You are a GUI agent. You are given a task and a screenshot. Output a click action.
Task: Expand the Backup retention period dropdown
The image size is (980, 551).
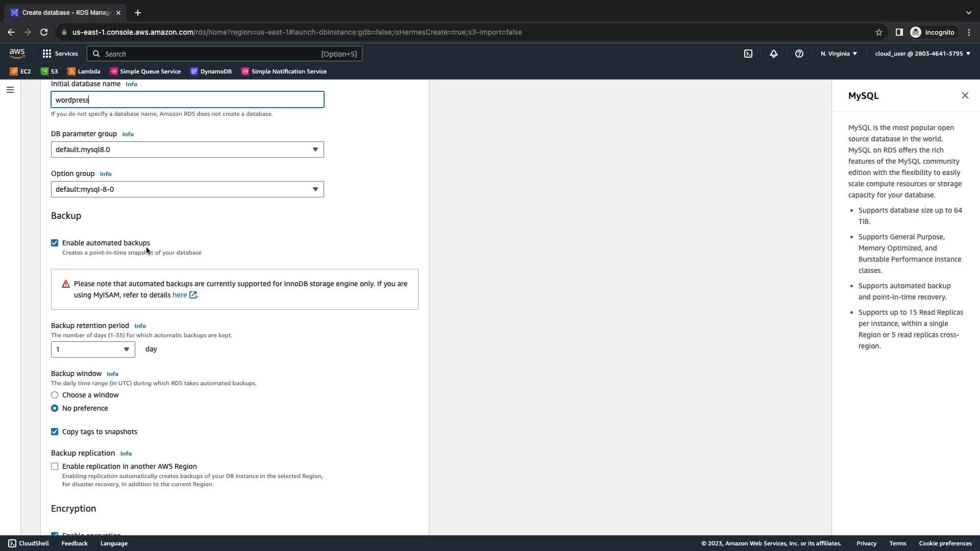[93, 349]
